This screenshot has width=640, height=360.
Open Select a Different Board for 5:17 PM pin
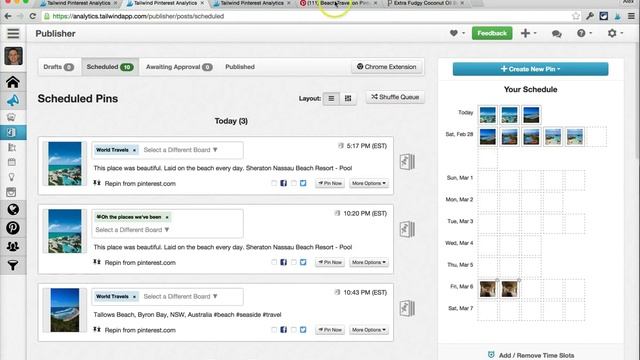180,150
